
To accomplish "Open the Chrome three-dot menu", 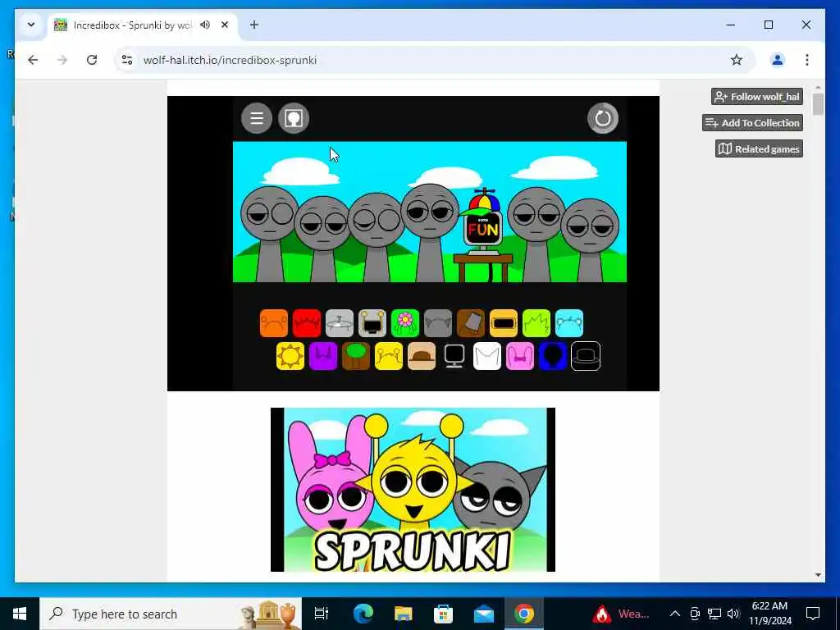I will click(807, 60).
